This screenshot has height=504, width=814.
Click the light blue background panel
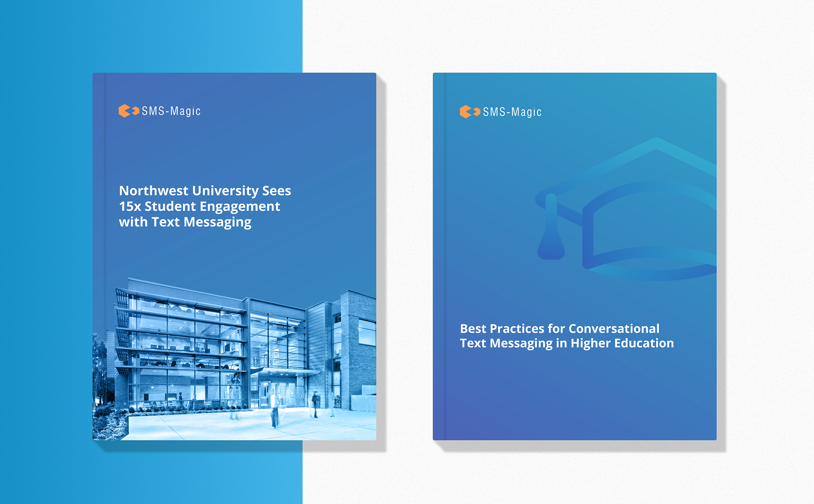[x=47, y=254]
